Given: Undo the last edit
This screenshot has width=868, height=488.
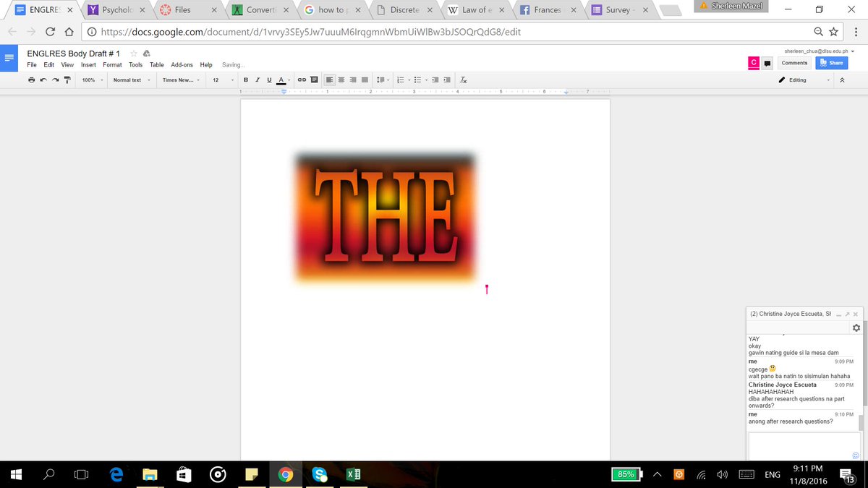Looking at the screenshot, I should point(43,80).
